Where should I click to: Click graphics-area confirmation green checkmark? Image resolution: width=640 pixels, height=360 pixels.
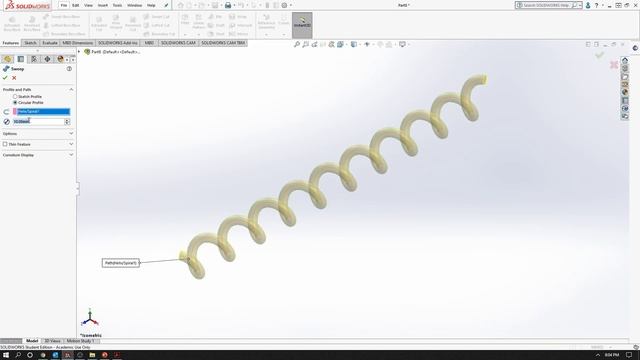[x=599, y=55]
